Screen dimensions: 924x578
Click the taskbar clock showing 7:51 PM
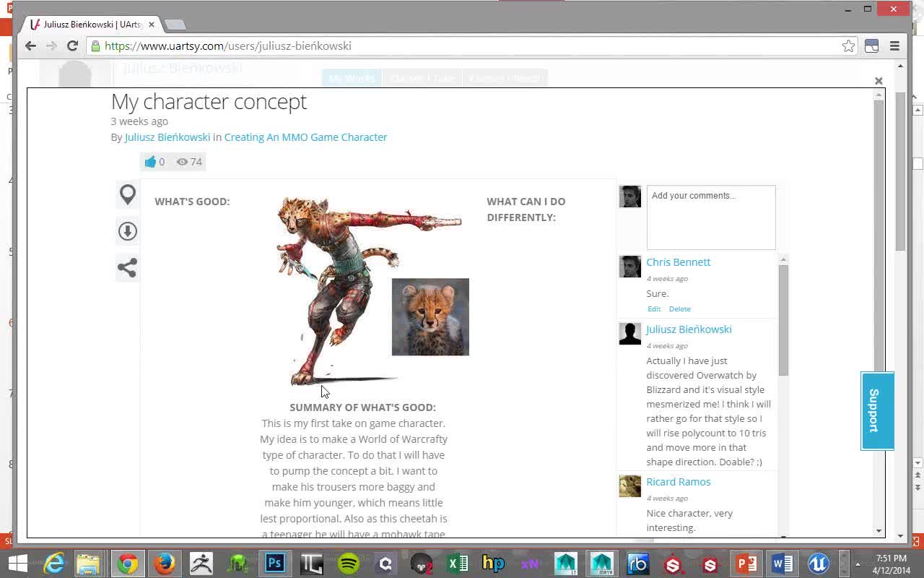(891, 564)
